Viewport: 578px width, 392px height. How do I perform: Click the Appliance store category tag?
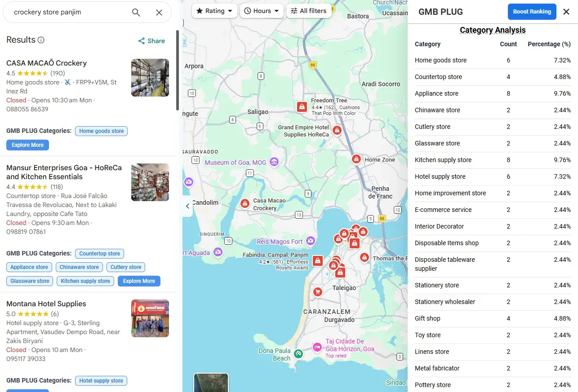(29, 267)
